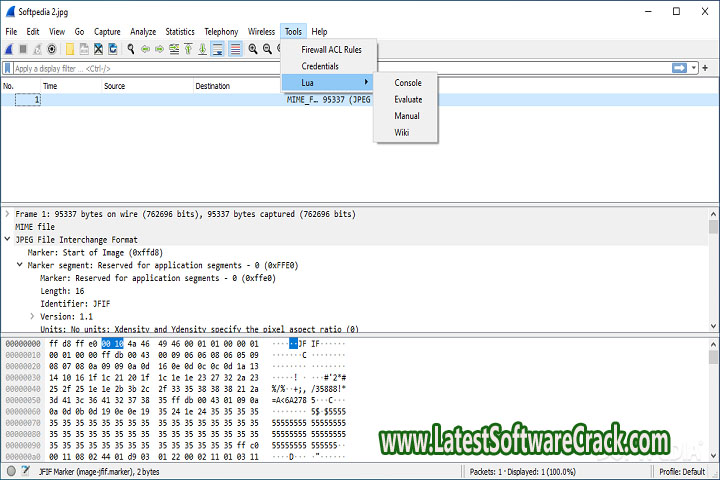Click the Go to specified packet icon
720x480 pixels.
click(174, 49)
